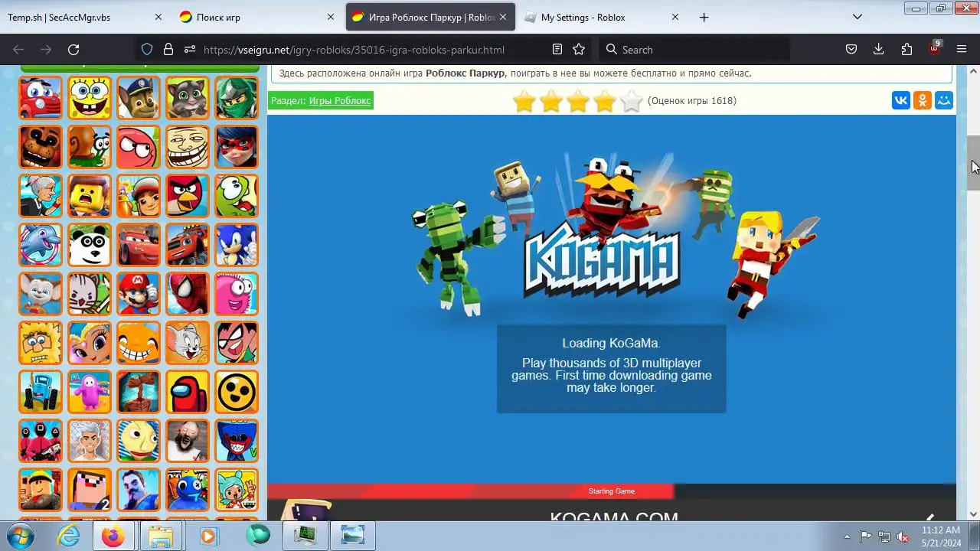
Task: Share the game on VK
Action: coord(901,100)
